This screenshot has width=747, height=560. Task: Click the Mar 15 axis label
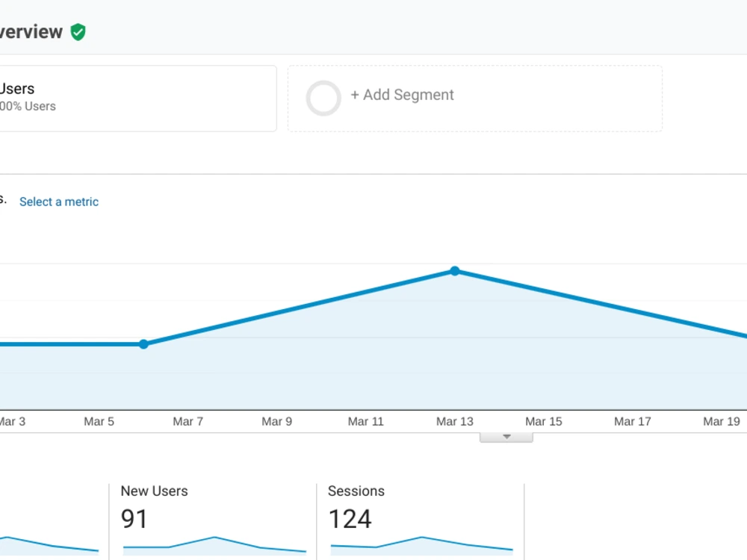pos(544,421)
